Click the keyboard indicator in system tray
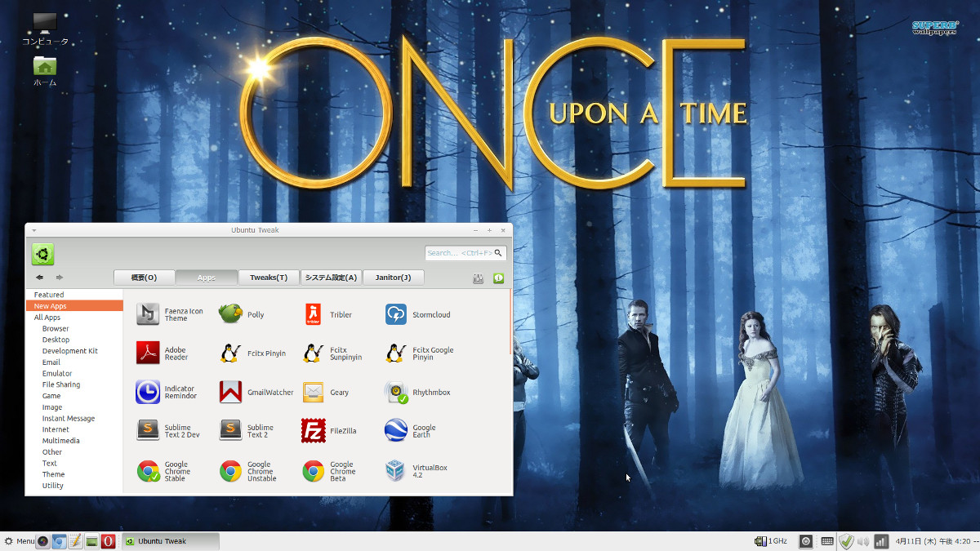The image size is (980, 551). click(x=827, y=541)
